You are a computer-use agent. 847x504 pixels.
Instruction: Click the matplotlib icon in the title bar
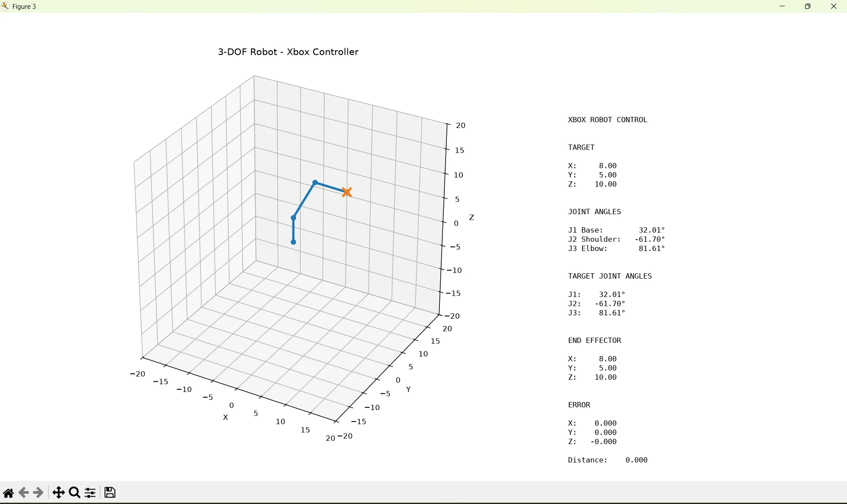(5, 6)
